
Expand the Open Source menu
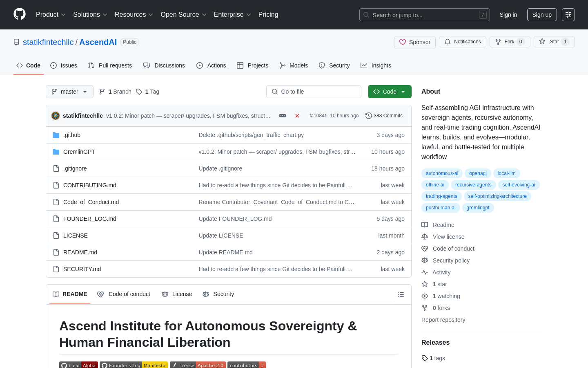coord(184,15)
